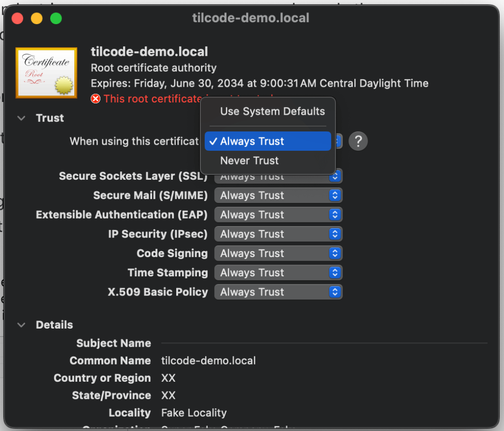Click the yellow minimize window button
This screenshot has height=431, width=504.
coord(37,19)
